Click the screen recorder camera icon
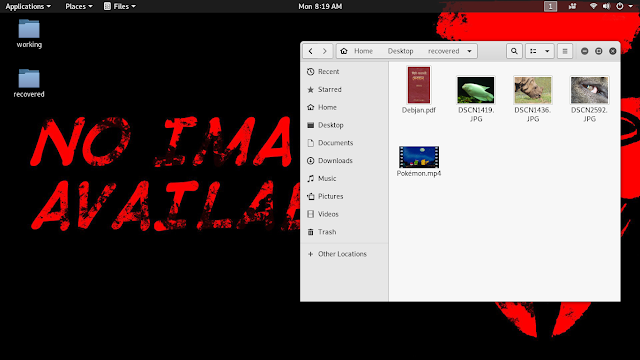 [x=572, y=6]
